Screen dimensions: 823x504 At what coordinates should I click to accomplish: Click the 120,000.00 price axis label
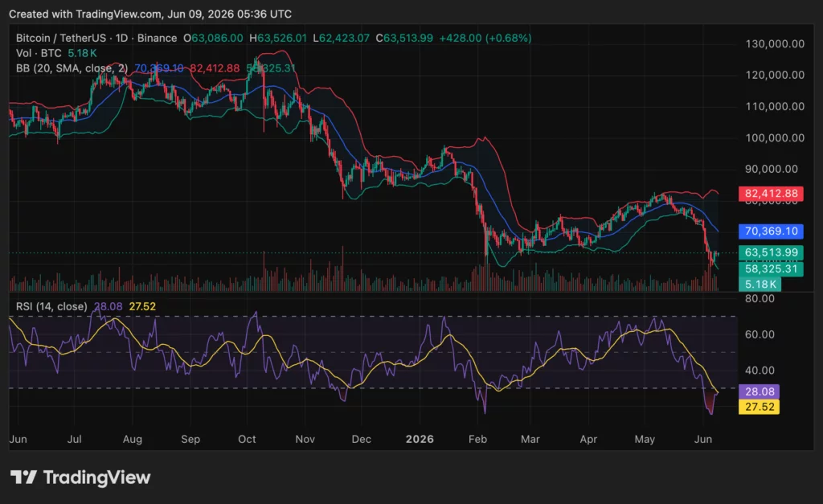775,75
